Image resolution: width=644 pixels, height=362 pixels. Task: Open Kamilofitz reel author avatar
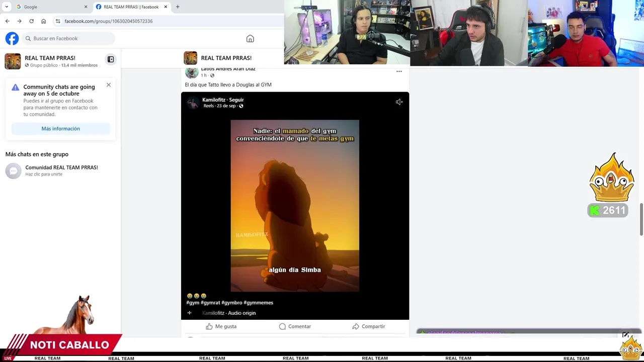(x=193, y=103)
